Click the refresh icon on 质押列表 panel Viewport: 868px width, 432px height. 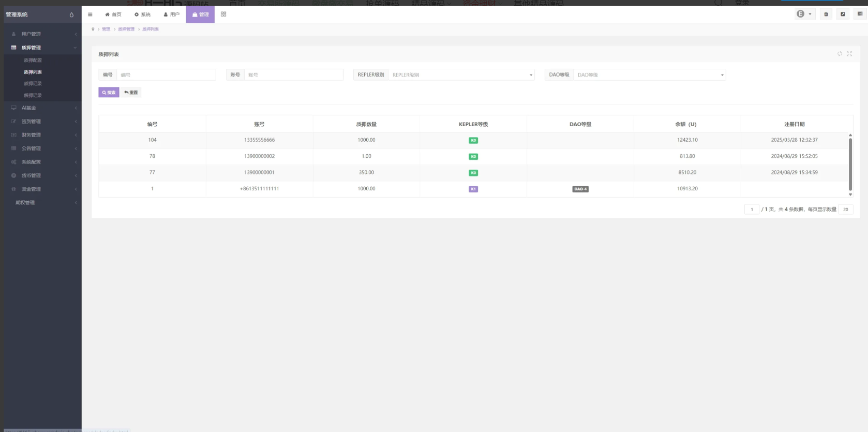click(840, 54)
